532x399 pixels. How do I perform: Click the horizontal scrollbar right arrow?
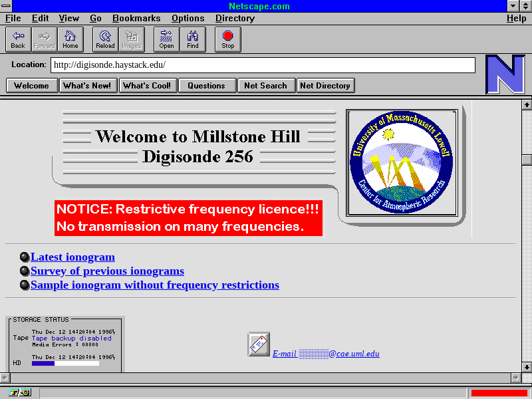pos(515,378)
